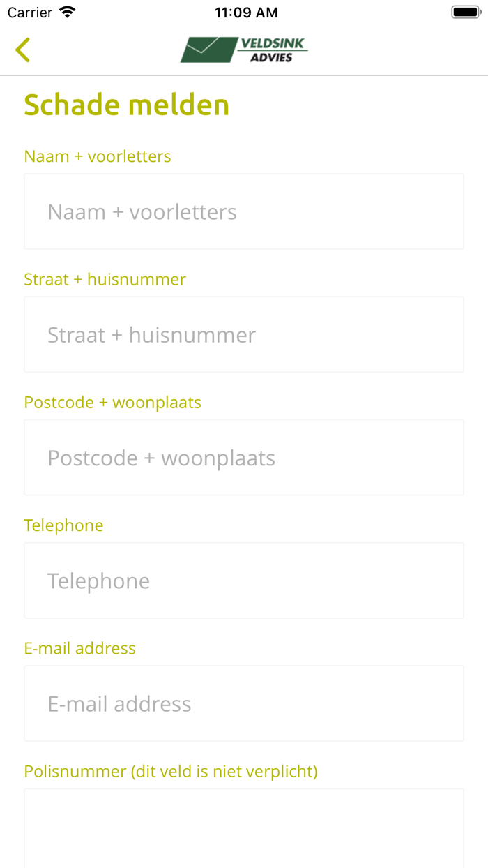Tap the Wi-Fi icon in status bar
Image resolution: width=488 pixels, height=868 pixels.
tap(66, 11)
